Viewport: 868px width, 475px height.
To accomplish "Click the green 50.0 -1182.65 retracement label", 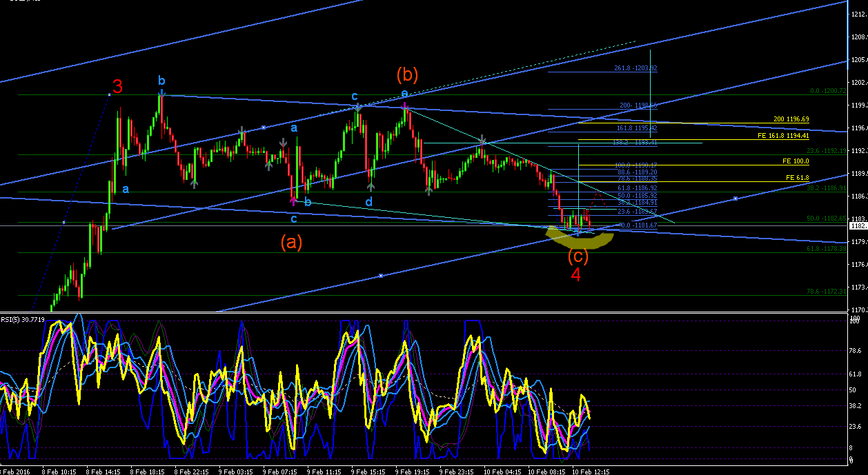I will click(x=827, y=219).
